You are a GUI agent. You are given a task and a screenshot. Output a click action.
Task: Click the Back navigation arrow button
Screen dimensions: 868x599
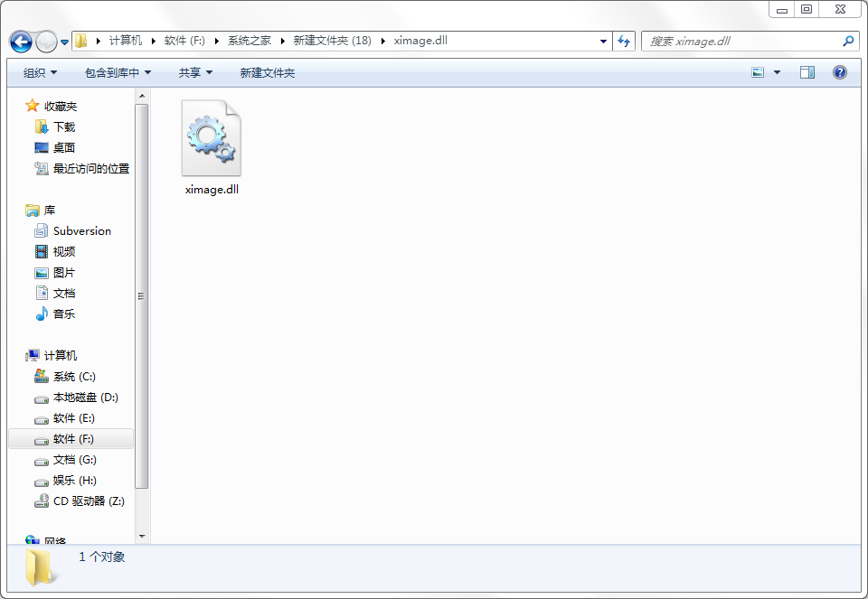pyautogui.click(x=21, y=42)
